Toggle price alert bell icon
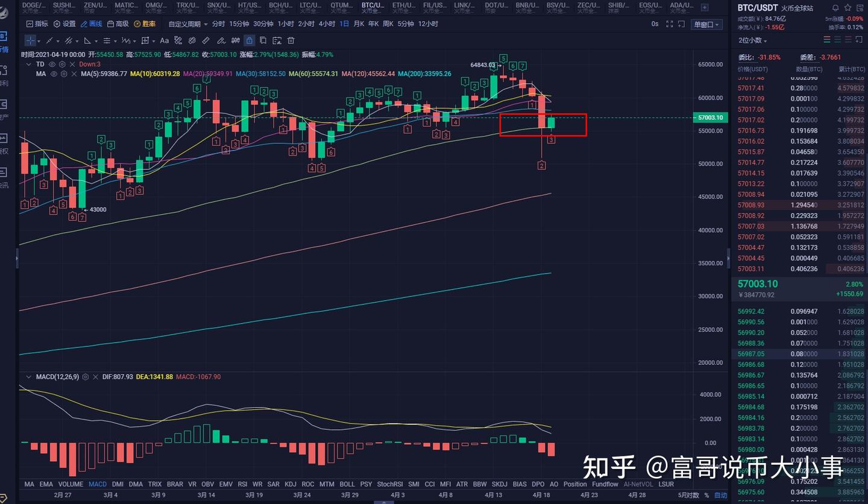 click(835, 8)
